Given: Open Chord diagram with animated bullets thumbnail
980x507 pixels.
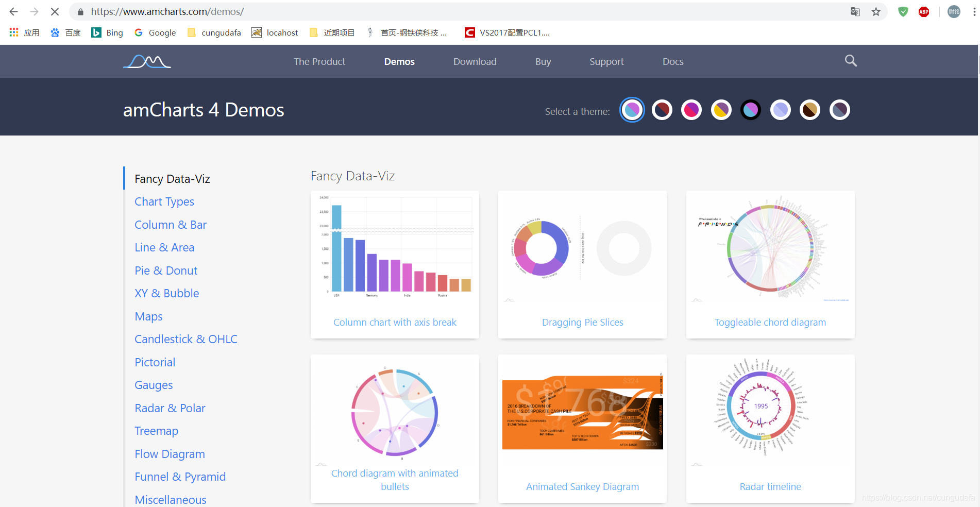Looking at the screenshot, I should coord(395,412).
